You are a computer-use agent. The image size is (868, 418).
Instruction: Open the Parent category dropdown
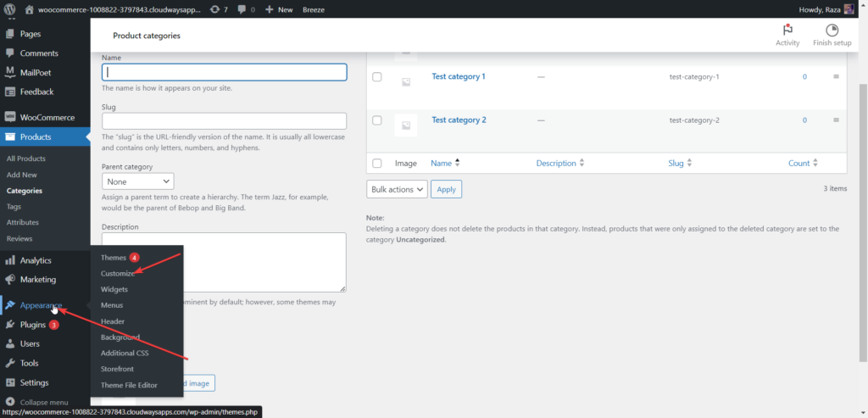coord(137,181)
